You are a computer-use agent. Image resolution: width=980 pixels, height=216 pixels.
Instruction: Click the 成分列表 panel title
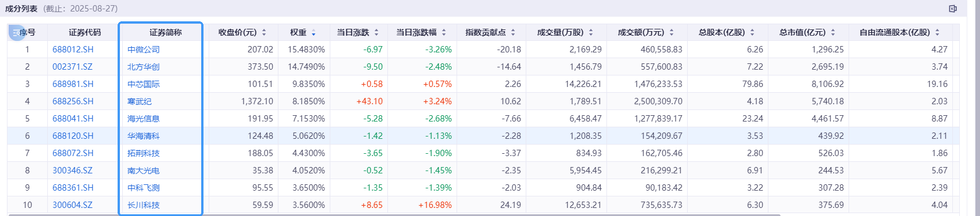[x=21, y=9]
